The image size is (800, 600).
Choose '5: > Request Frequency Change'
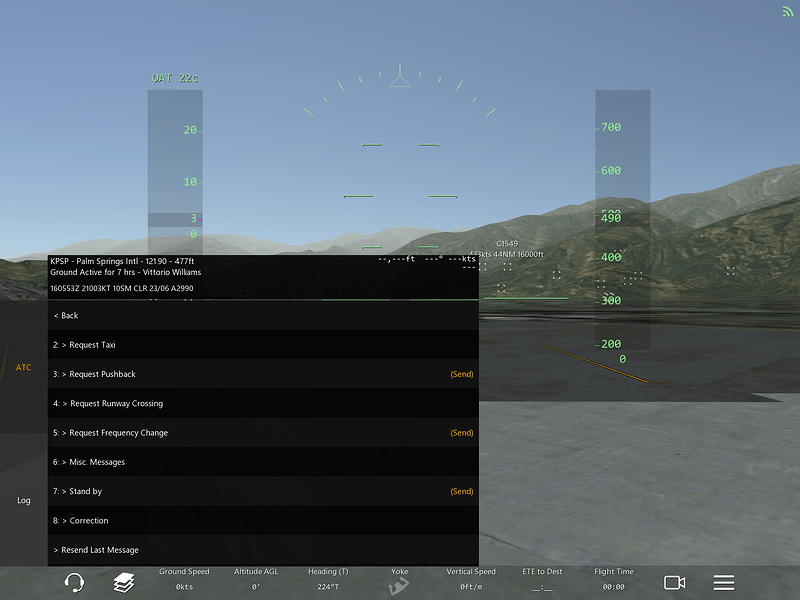coord(263,433)
